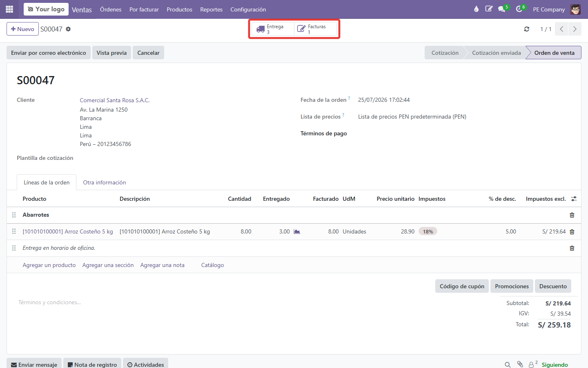Image resolution: width=588 pixels, height=368 pixels.
Task: Click the gear icon next to S00047
Action: (x=68, y=29)
